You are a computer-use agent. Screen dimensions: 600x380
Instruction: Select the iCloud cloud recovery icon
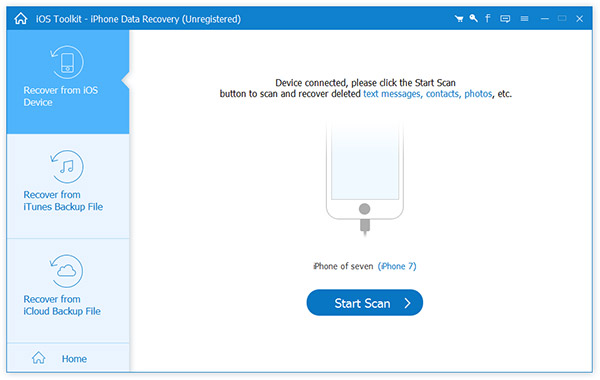pos(67,271)
